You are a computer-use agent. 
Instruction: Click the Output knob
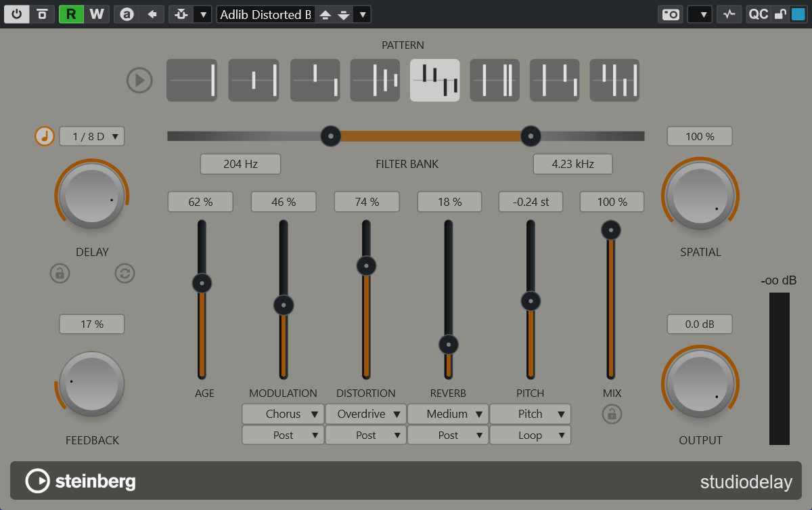[x=700, y=384]
